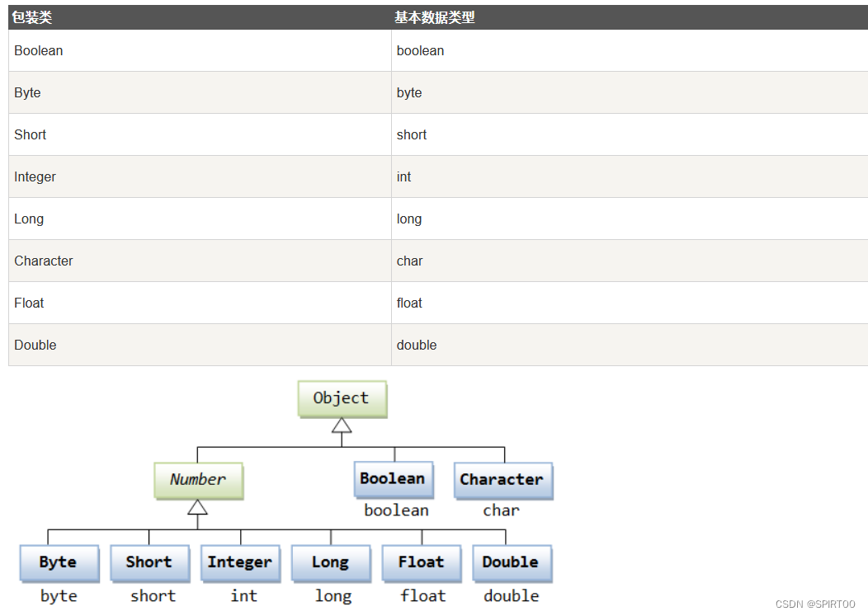Viewport: 868px width, 616px height.
Task: Click the float label under Float box
Action: (423, 596)
